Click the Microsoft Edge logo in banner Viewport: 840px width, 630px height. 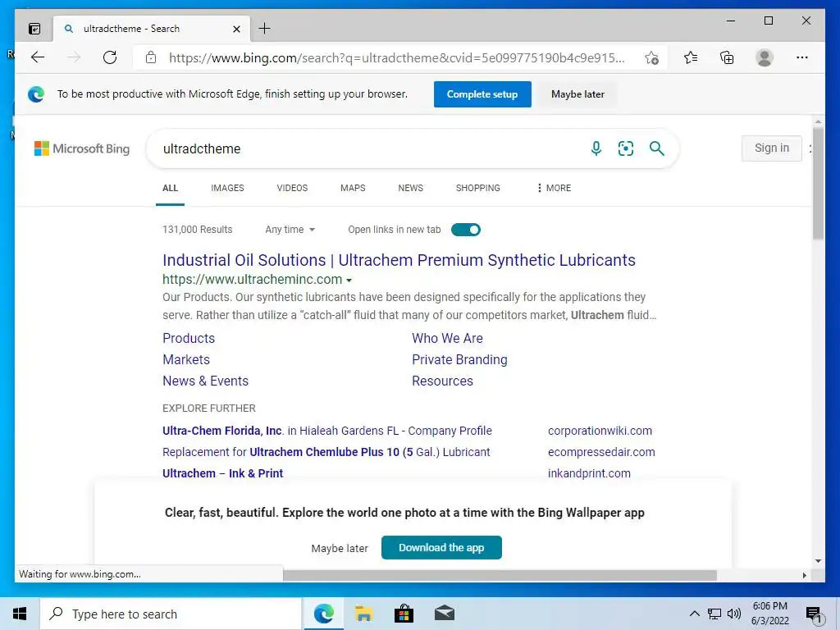pos(36,94)
